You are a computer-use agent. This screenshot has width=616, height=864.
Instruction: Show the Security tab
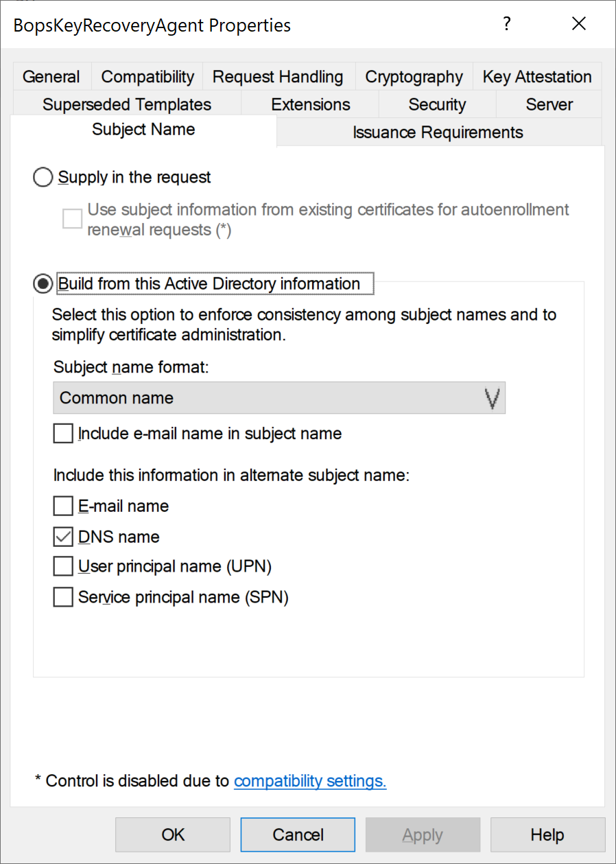tap(437, 104)
